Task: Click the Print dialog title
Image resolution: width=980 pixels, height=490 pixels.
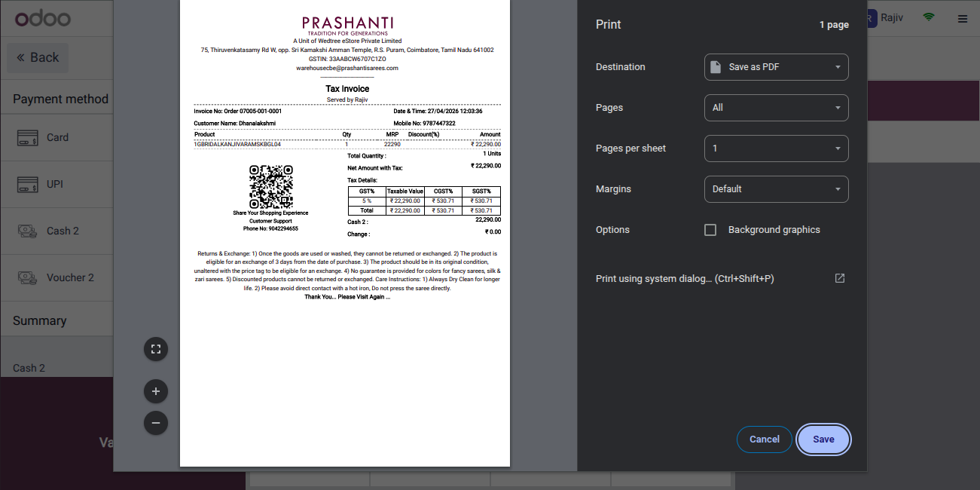Action: 609,25
